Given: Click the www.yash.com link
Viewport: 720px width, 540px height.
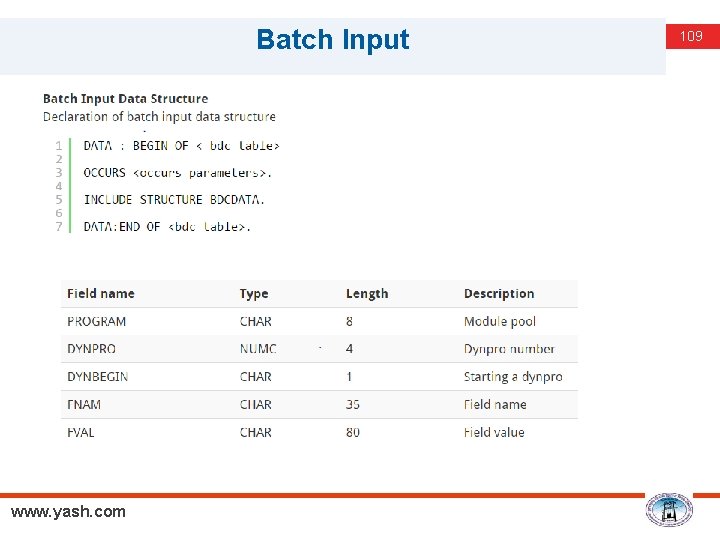Looking at the screenshot, I should pyautogui.click(x=68, y=512).
